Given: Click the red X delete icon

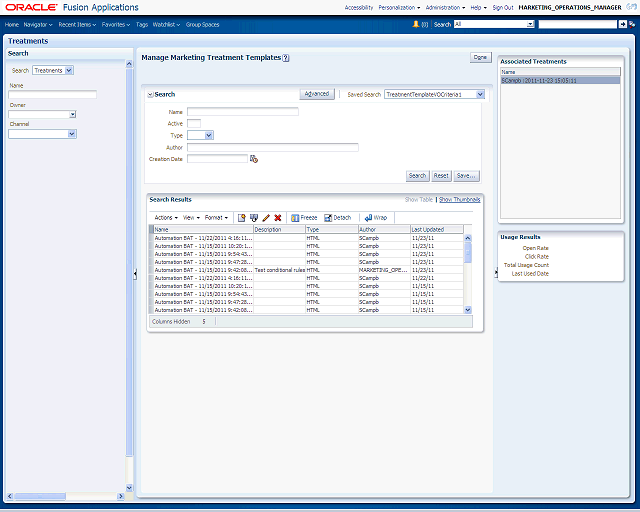Looking at the screenshot, I should [x=278, y=218].
